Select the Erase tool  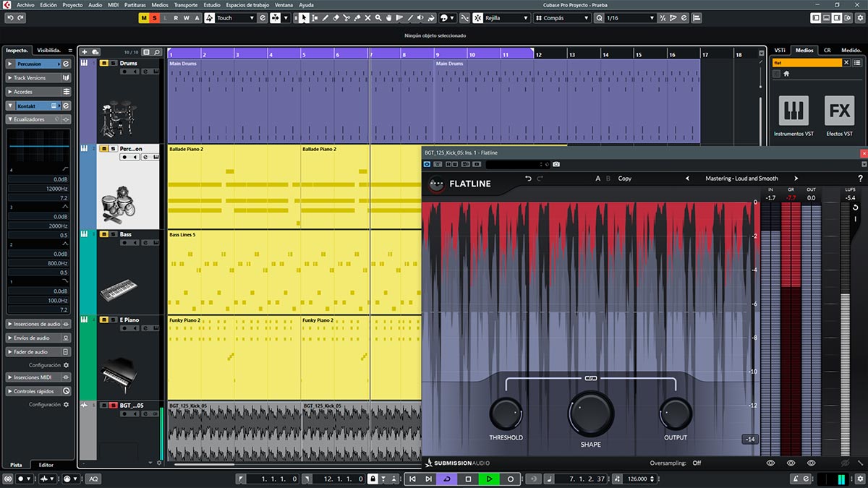pos(336,17)
